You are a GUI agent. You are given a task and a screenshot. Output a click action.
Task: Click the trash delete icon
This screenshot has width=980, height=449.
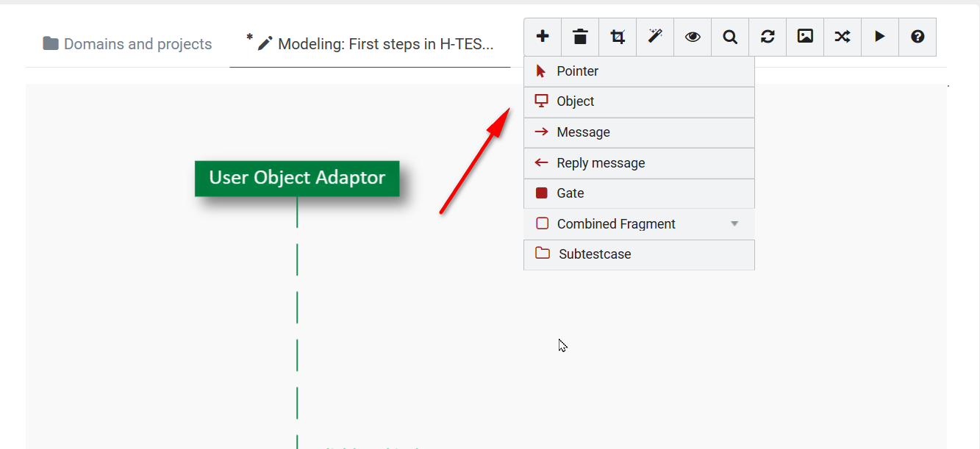[580, 37]
